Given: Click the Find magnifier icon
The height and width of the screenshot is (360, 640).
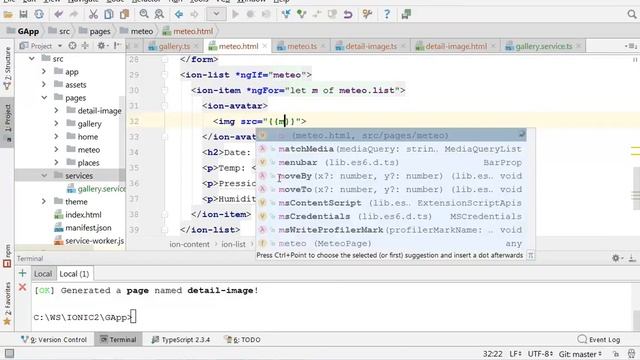Looking at the screenshot, I should pyautogui.click(x=144, y=15).
